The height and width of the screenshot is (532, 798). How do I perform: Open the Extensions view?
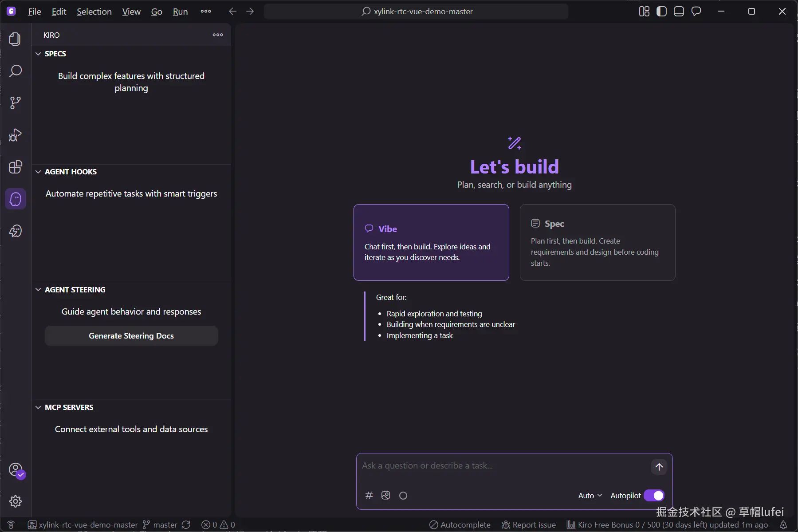coord(15,167)
